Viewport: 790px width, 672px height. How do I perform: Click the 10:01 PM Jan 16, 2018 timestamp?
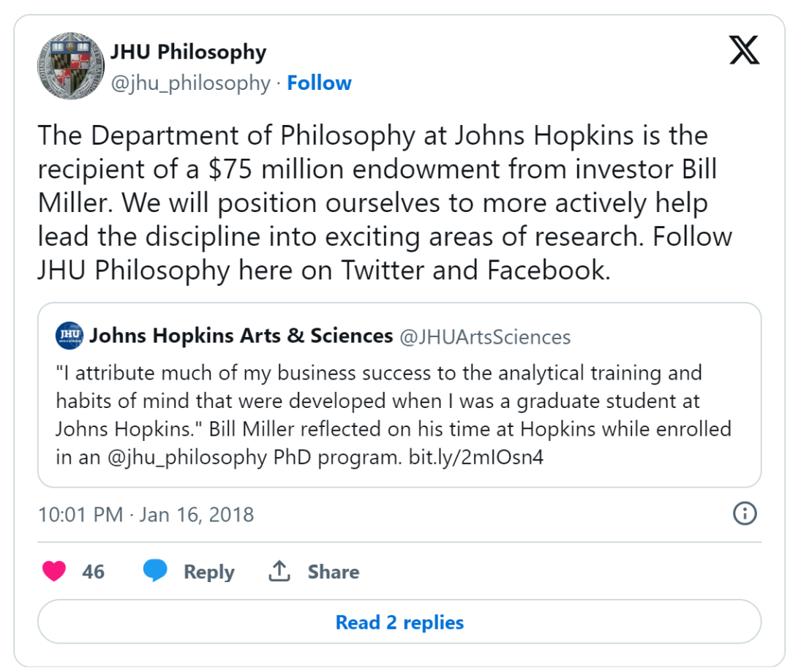[x=146, y=514]
